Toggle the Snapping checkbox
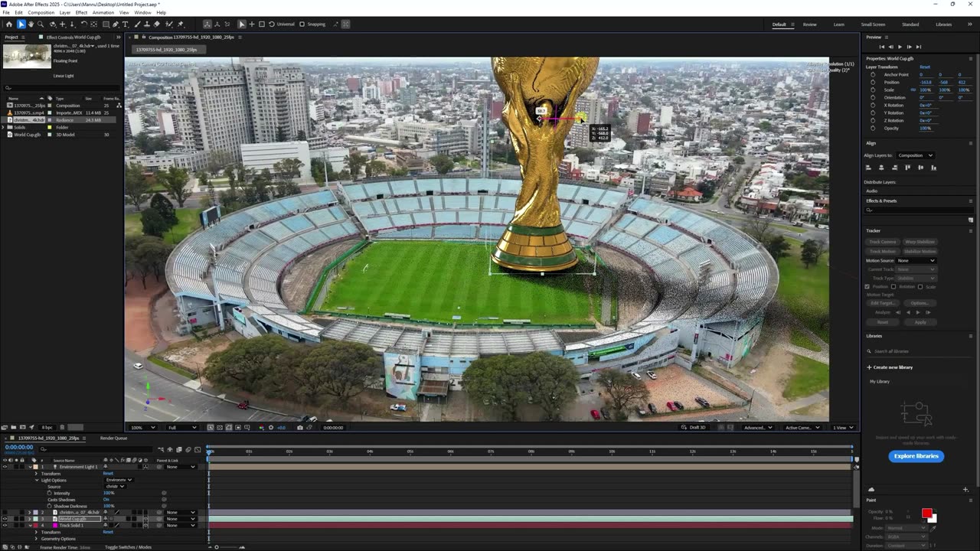Screen dimensions: 980x551 [302, 24]
